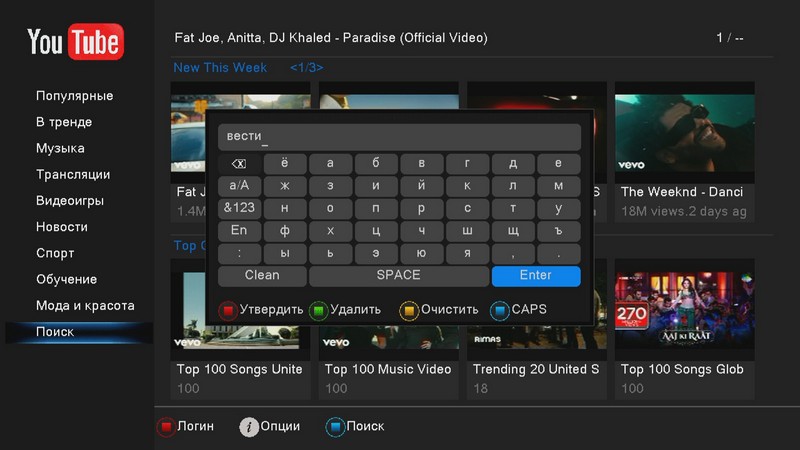Tap the т key
Screen dimensions: 800x450
513,208
